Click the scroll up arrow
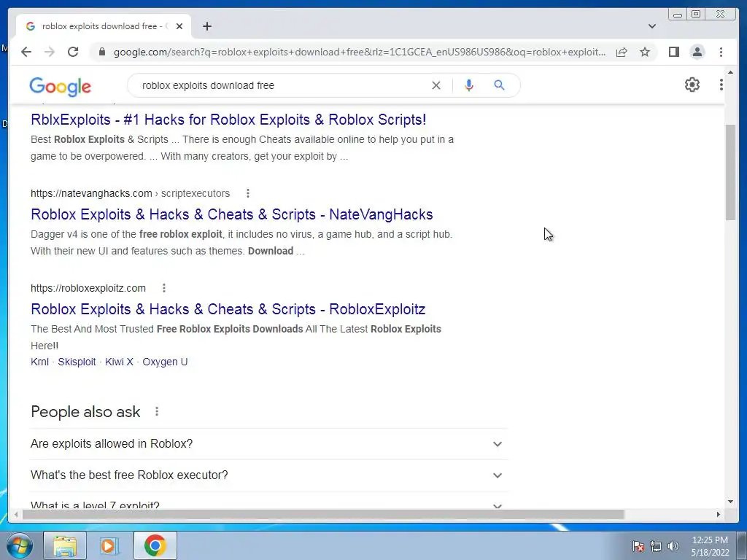This screenshot has width=747, height=560. point(731,72)
